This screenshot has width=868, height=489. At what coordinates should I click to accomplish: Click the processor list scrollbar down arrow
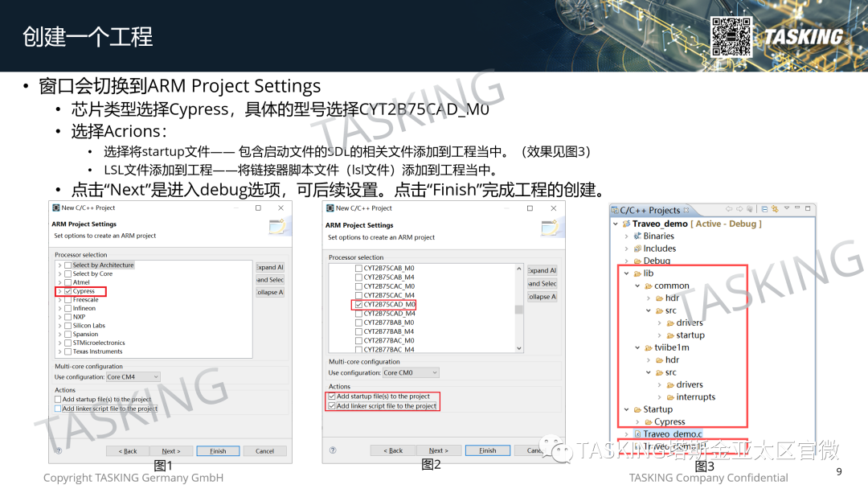coord(518,348)
